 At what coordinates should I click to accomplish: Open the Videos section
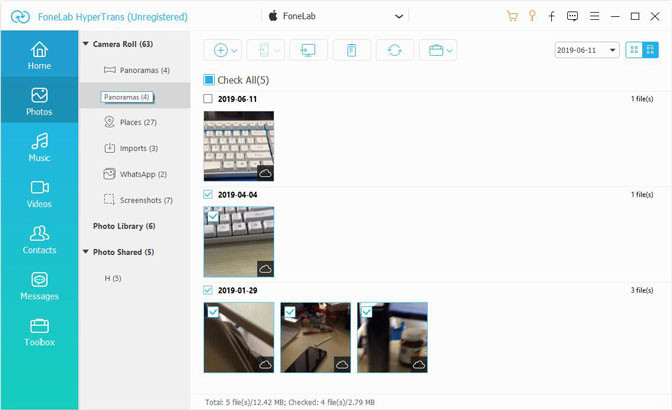[39, 193]
